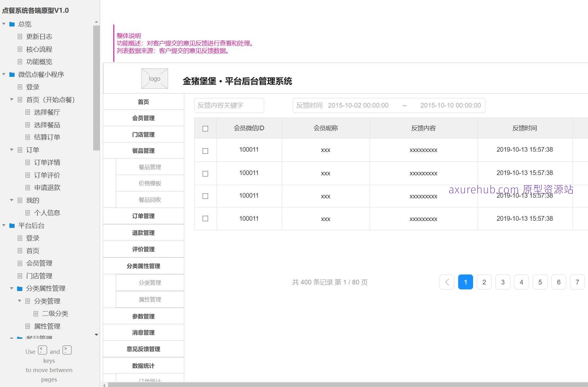Go to pagination page 2

pyautogui.click(x=484, y=282)
